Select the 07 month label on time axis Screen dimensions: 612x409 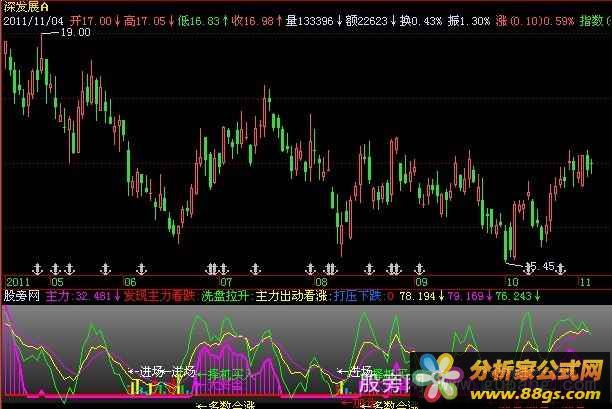[x=226, y=282]
